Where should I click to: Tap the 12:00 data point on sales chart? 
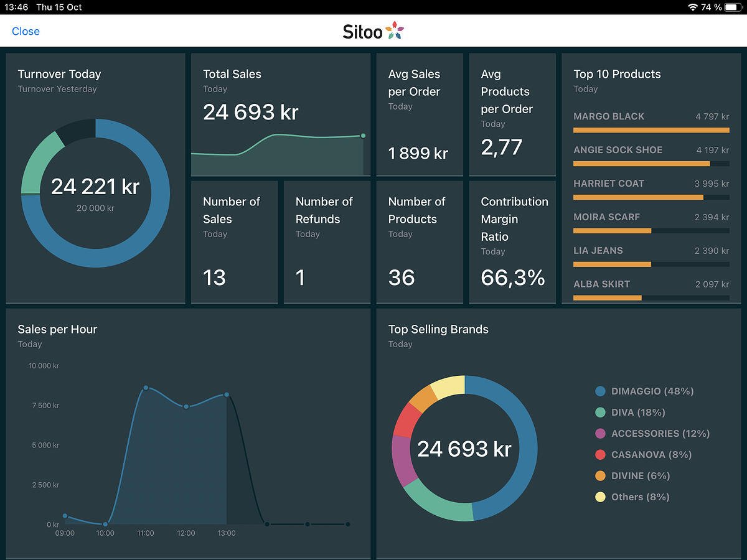pos(186,407)
